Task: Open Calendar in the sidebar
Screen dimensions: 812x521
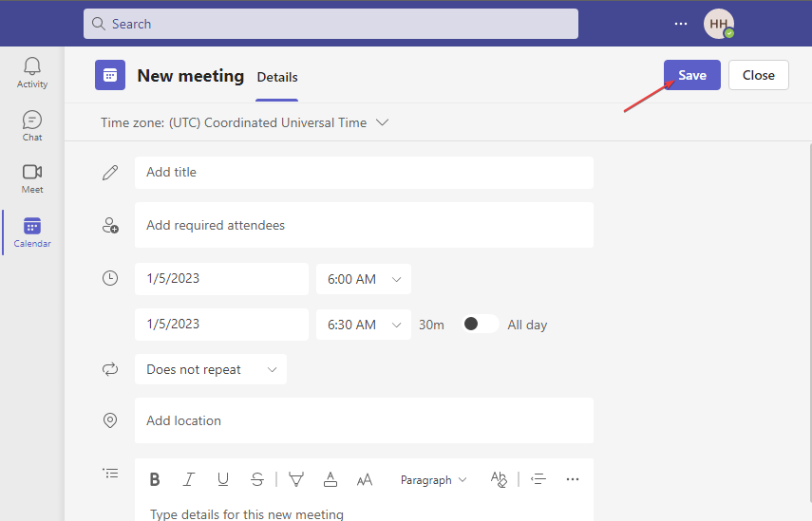Action: 32,233
